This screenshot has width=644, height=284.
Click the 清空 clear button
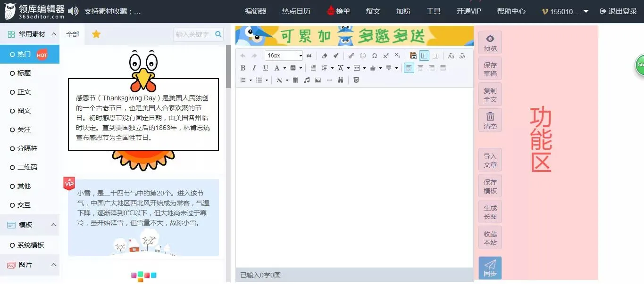490,121
